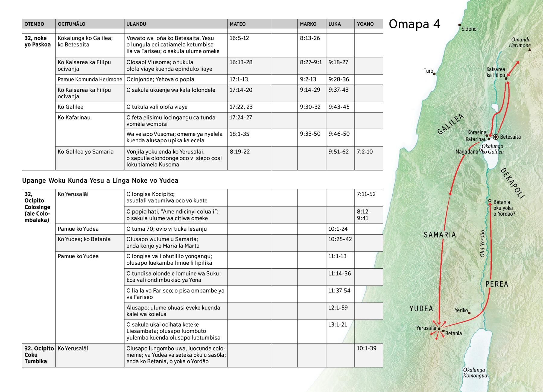The width and height of the screenshot is (543, 392).
Task: Click the Magadana hollow circle marker
Action: (480, 150)
